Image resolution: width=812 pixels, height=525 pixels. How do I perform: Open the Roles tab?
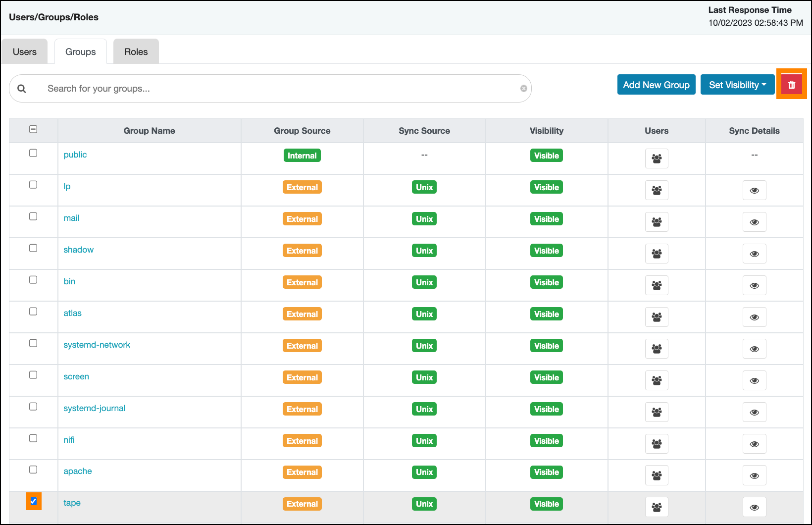tap(136, 52)
